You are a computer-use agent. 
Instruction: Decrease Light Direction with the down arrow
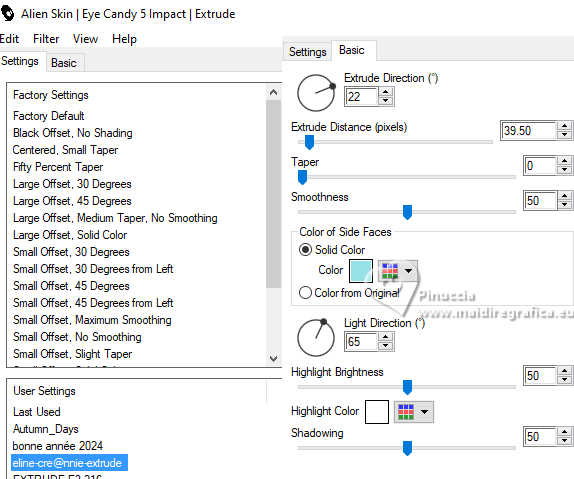click(385, 345)
